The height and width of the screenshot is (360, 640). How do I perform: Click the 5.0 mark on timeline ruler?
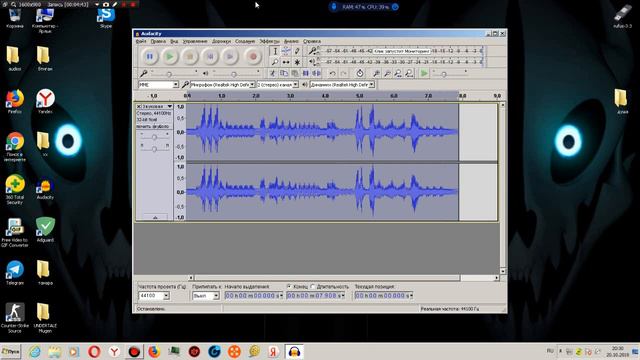point(359,96)
